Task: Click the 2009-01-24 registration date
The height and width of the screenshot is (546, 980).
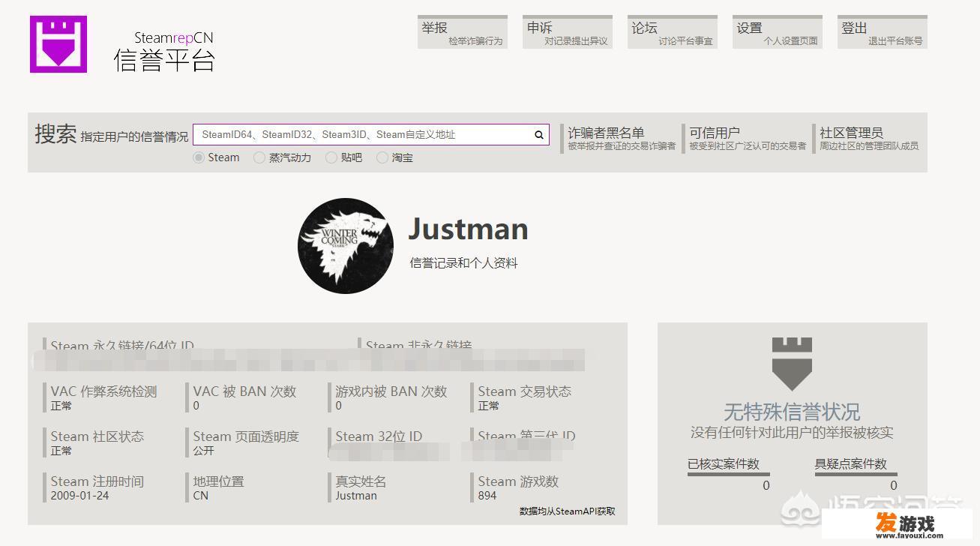Action: coord(79,496)
